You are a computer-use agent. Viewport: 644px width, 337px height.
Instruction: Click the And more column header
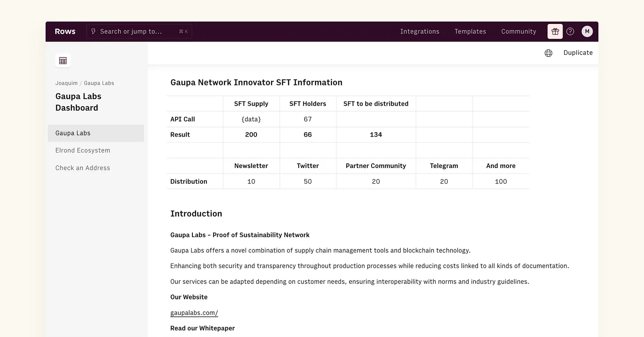click(501, 166)
